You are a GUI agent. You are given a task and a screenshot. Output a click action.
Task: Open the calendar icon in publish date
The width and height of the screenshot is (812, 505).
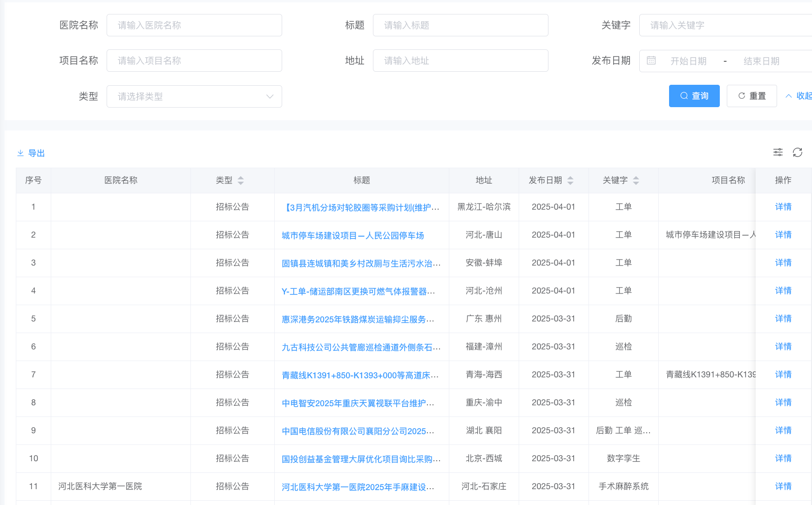[x=651, y=61]
